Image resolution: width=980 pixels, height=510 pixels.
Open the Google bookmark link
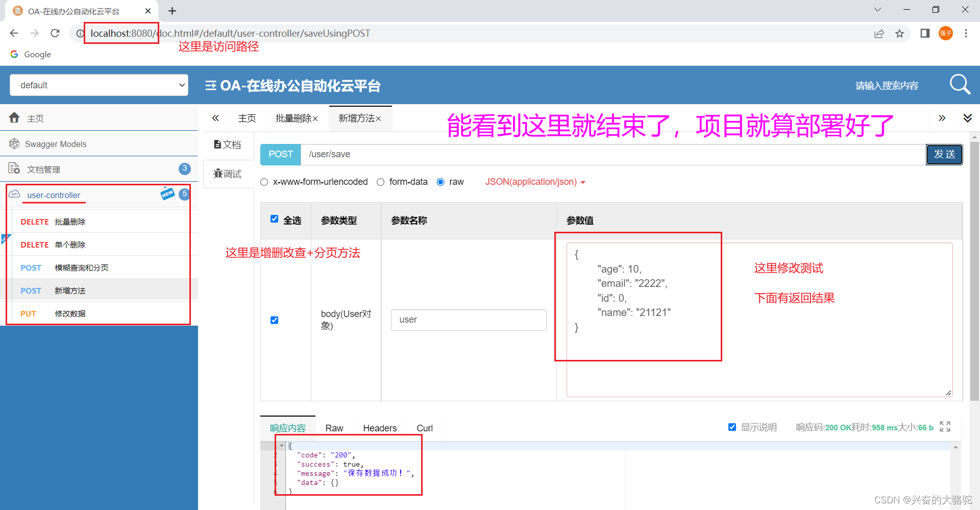(31, 54)
